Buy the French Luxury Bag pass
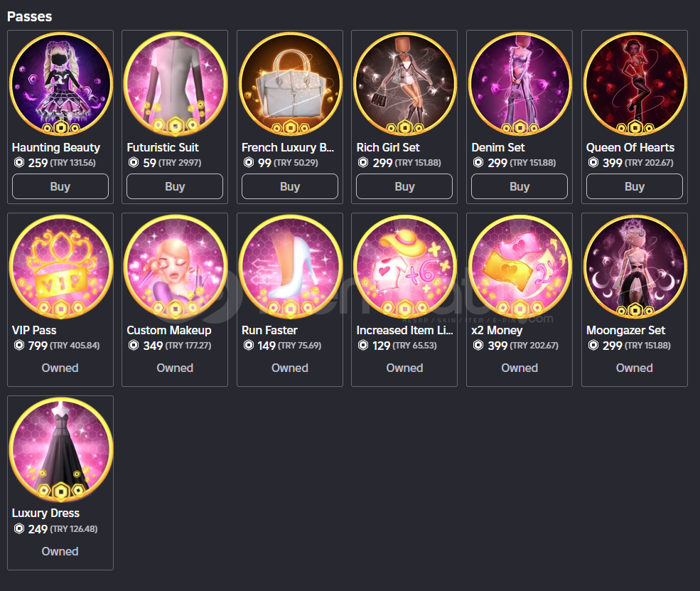The image size is (700, 591). point(290,186)
